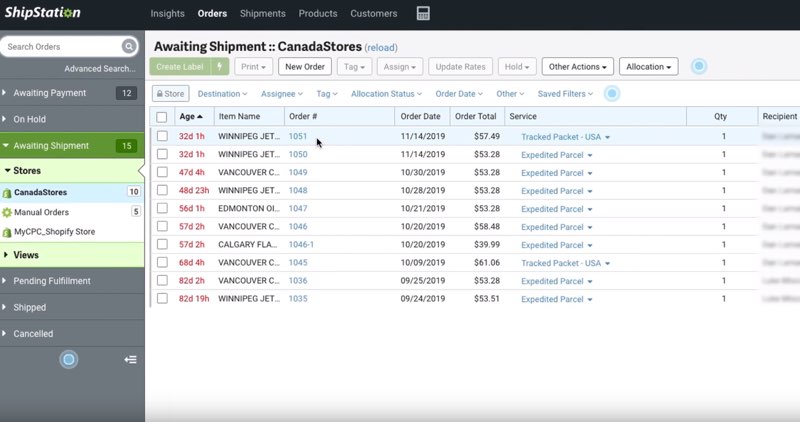Open the rate calculator icon

pyautogui.click(x=423, y=13)
